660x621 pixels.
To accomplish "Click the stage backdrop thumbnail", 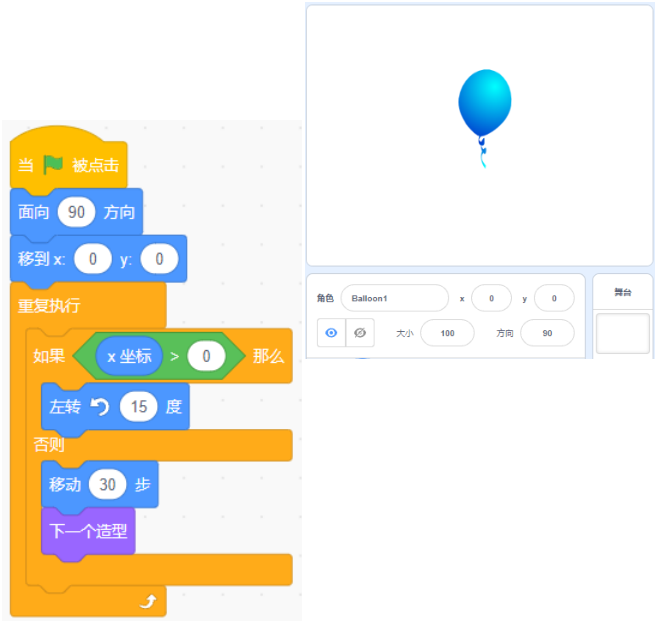I will (x=623, y=333).
